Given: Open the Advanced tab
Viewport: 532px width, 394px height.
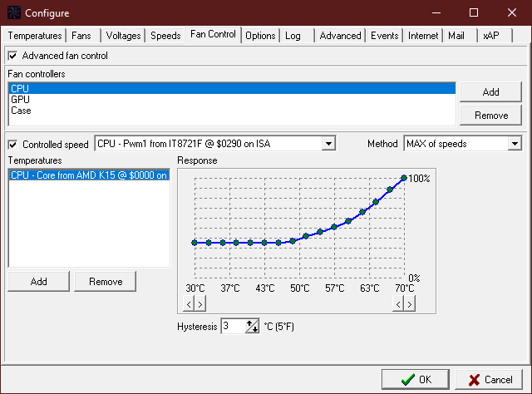Looking at the screenshot, I should coord(340,36).
